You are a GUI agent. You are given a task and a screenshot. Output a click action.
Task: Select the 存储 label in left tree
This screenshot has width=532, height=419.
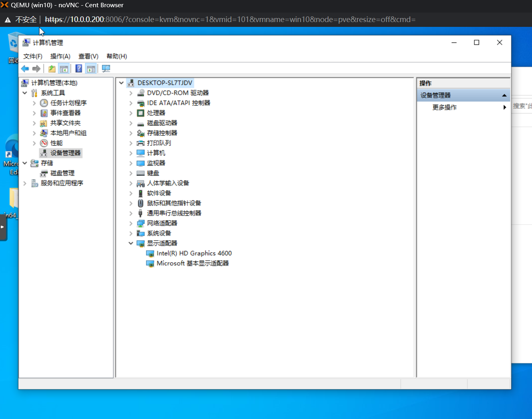point(47,163)
